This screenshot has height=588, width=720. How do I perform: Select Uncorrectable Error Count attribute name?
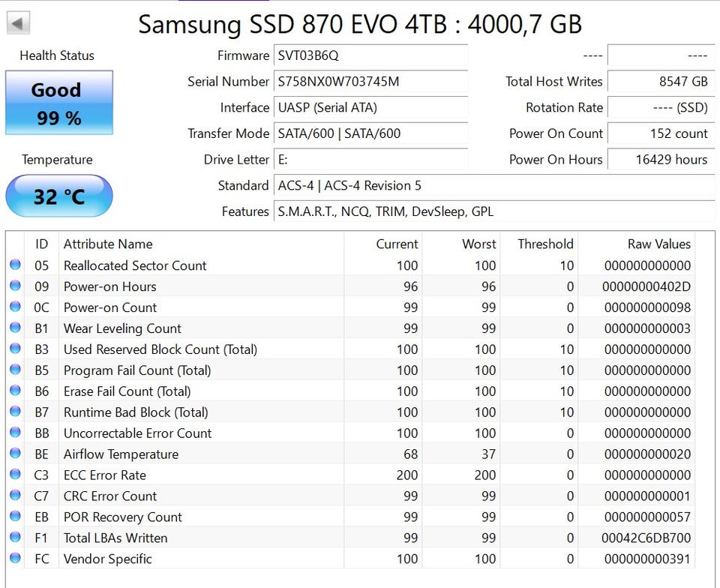pyautogui.click(x=137, y=433)
